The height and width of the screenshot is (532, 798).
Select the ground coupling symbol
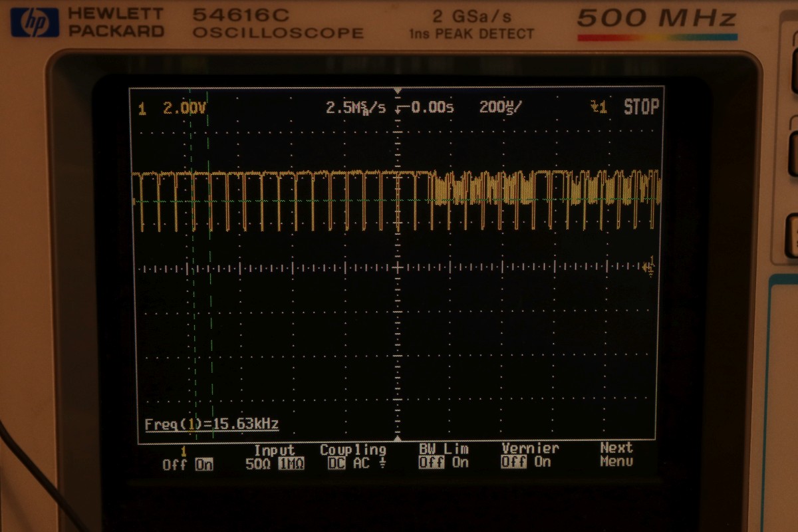(x=382, y=464)
